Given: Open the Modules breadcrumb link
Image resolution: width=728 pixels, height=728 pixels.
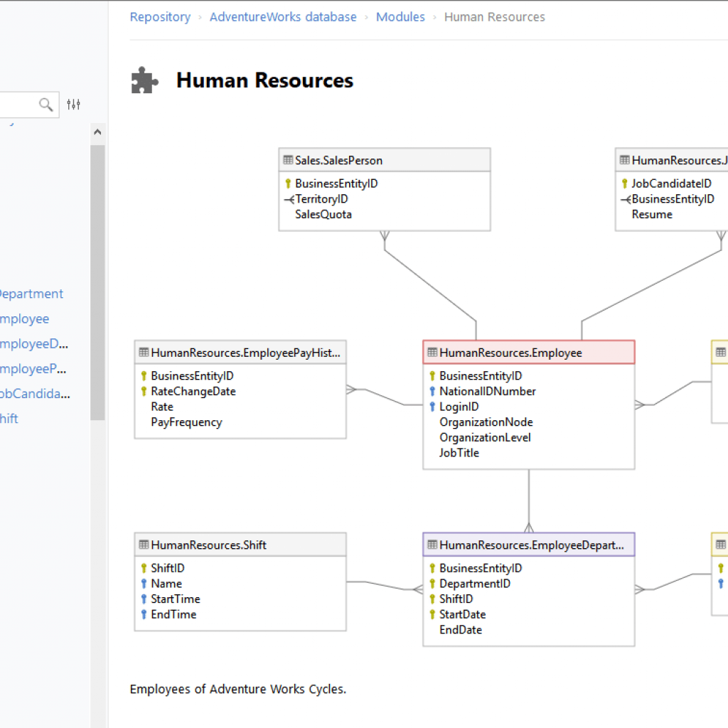Looking at the screenshot, I should click(x=400, y=16).
